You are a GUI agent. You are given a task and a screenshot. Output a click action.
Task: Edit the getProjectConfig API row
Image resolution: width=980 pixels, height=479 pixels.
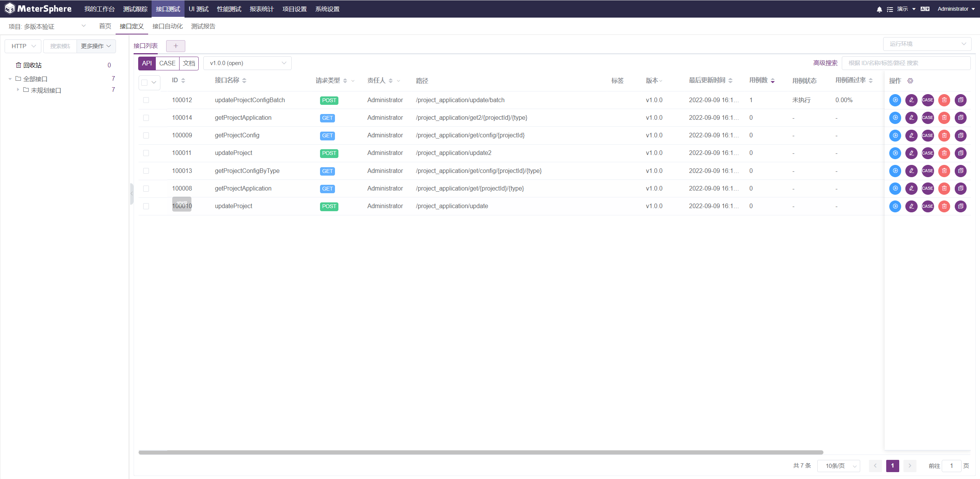(911, 135)
